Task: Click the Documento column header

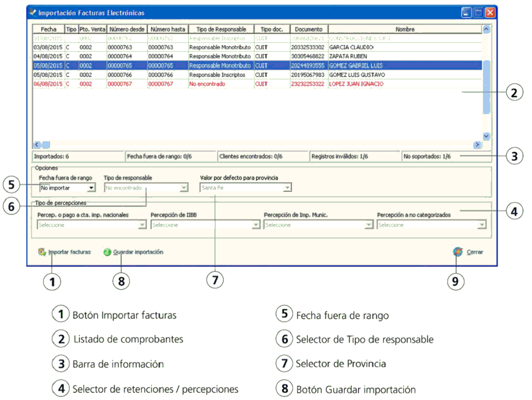Action: tap(308, 29)
